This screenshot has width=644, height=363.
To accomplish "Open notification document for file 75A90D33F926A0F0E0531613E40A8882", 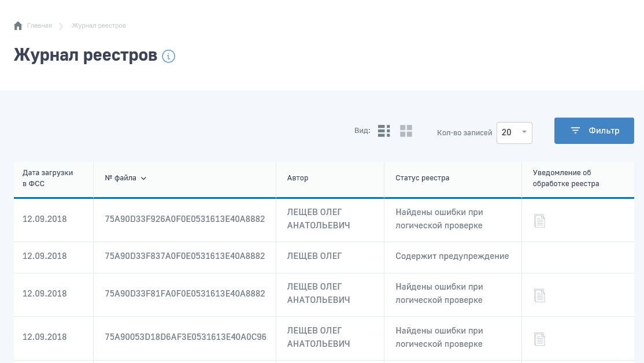I will 539,221.
